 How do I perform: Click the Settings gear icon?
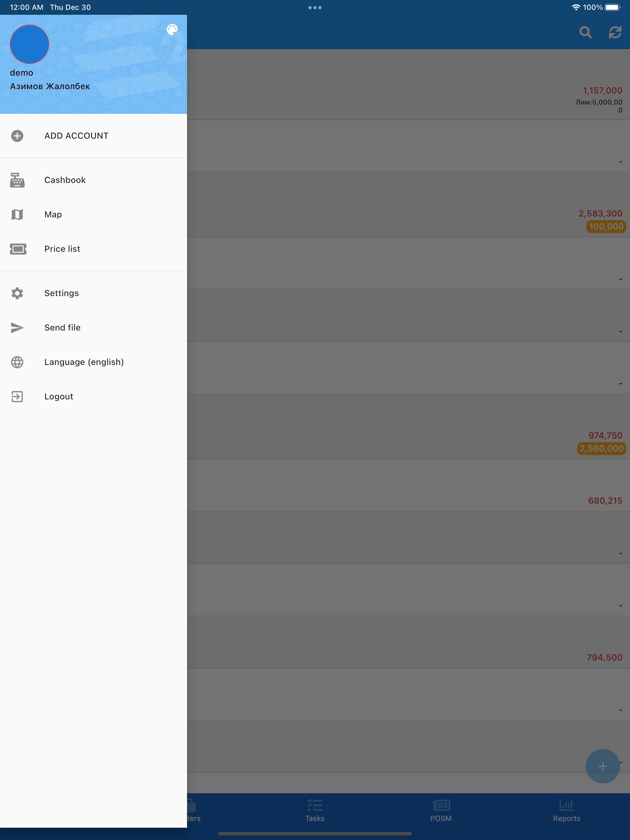17,293
